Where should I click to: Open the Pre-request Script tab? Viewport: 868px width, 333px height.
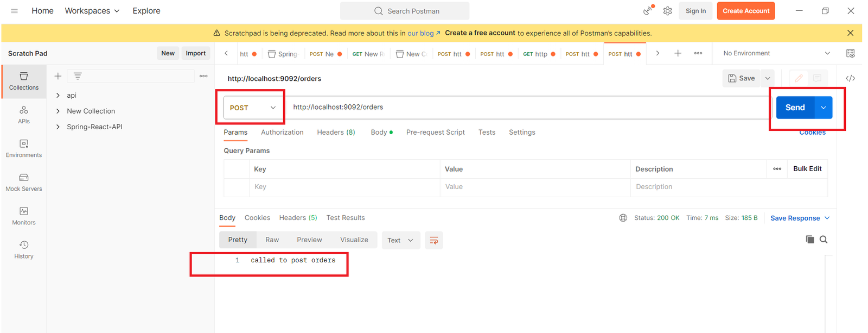pos(436,132)
